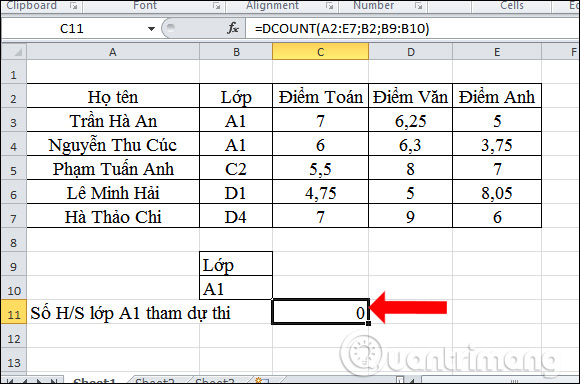Click the 'Điểm Văn' header cell
This screenshot has height=384, width=580.
tap(411, 97)
